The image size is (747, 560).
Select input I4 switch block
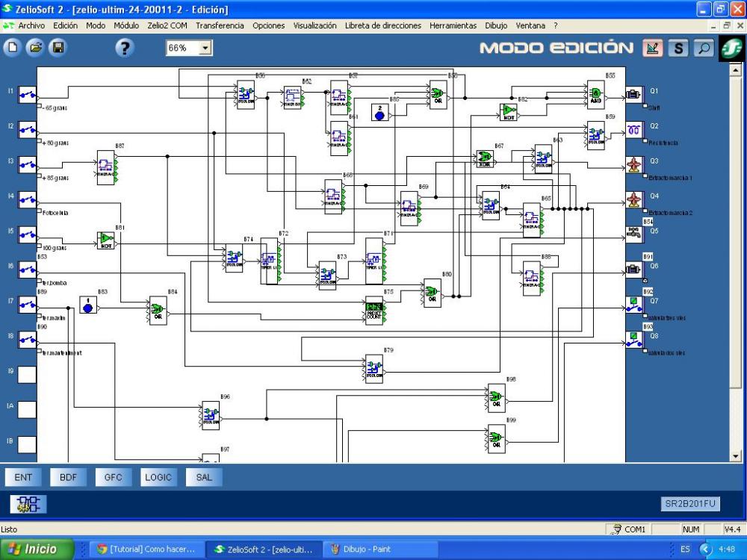tap(27, 200)
